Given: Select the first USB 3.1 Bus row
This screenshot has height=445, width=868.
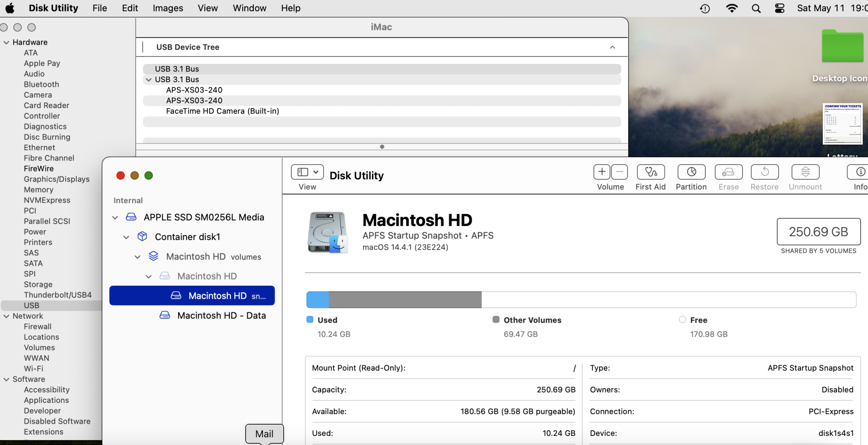Looking at the screenshot, I should click(382, 69).
